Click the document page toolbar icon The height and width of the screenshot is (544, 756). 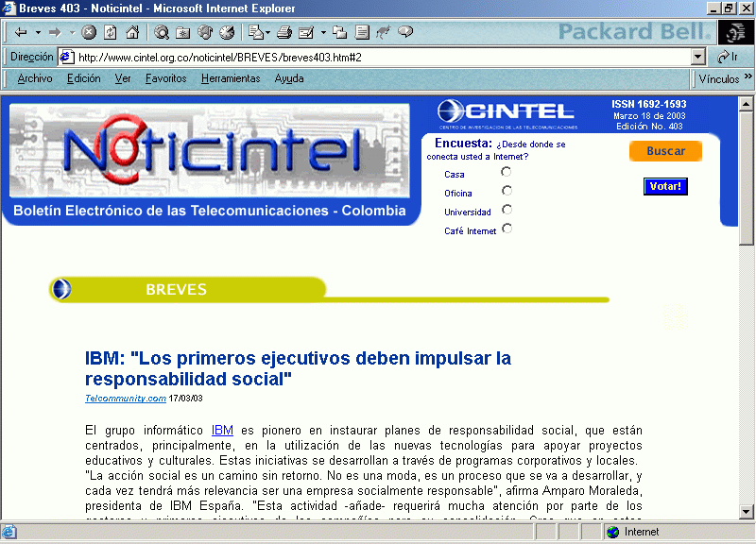(x=362, y=32)
